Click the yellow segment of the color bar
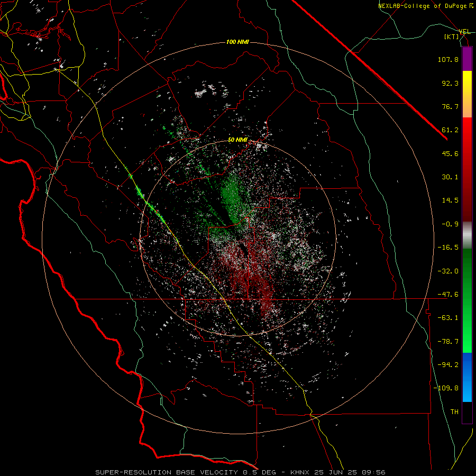The width and height of the screenshot is (476, 476). (x=467, y=83)
